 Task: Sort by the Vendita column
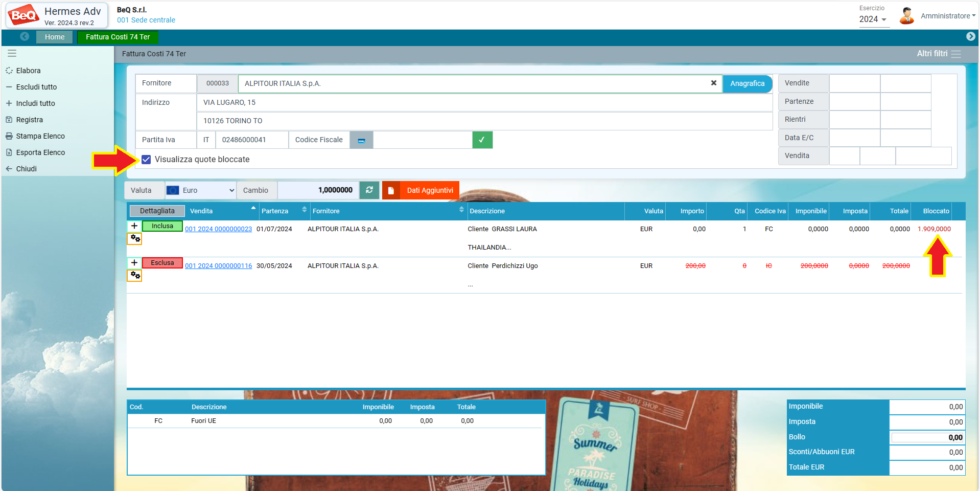223,211
